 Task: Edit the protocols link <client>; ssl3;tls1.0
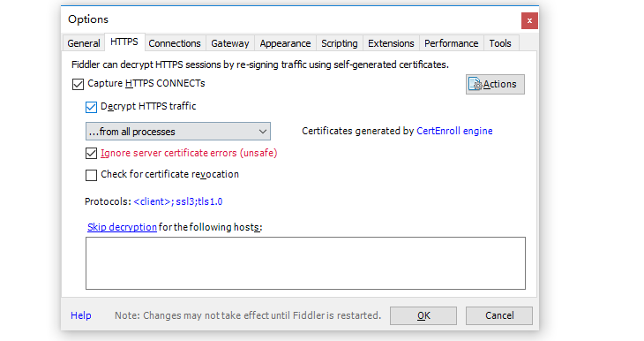coord(178,201)
